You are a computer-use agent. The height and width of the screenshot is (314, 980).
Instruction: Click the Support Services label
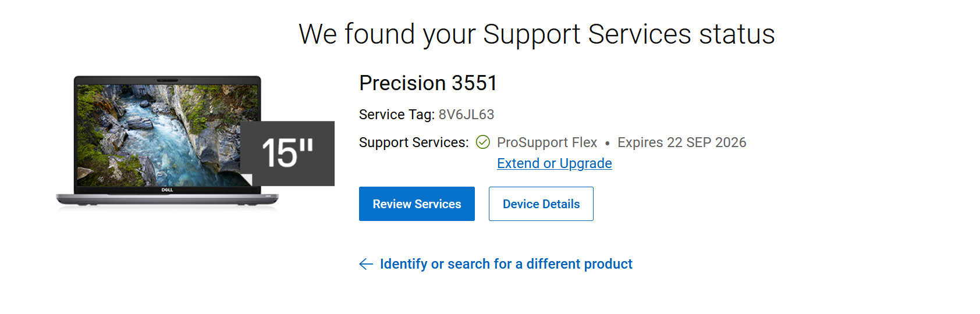point(413,142)
